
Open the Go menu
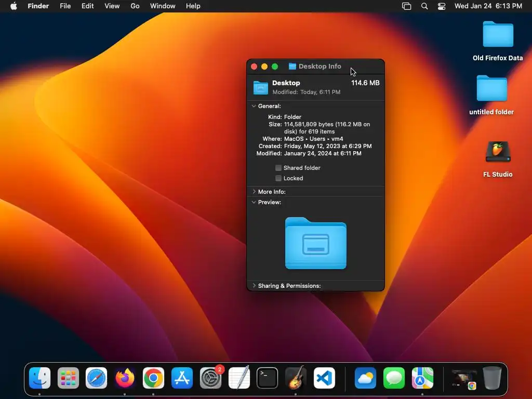pos(135,6)
